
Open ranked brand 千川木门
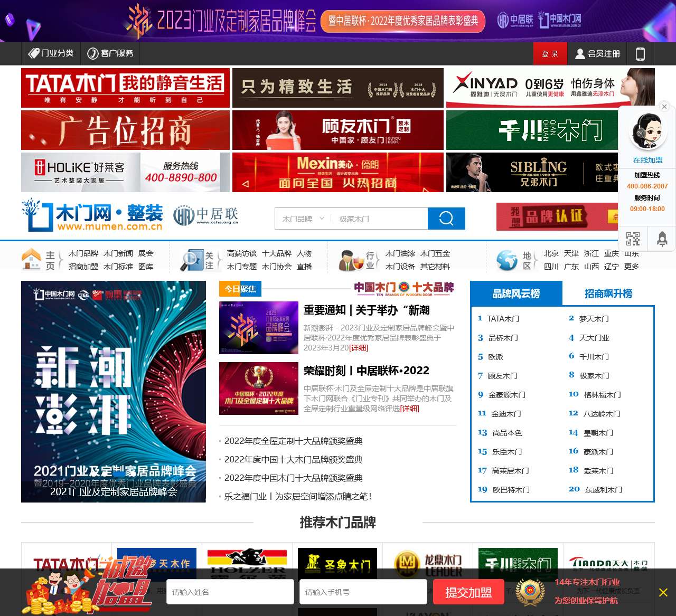594,357
